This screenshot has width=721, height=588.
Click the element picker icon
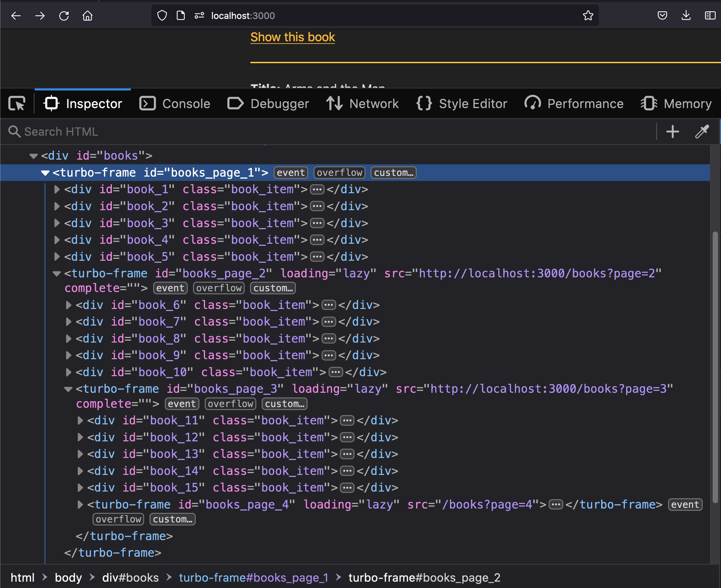[x=16, y=103]
